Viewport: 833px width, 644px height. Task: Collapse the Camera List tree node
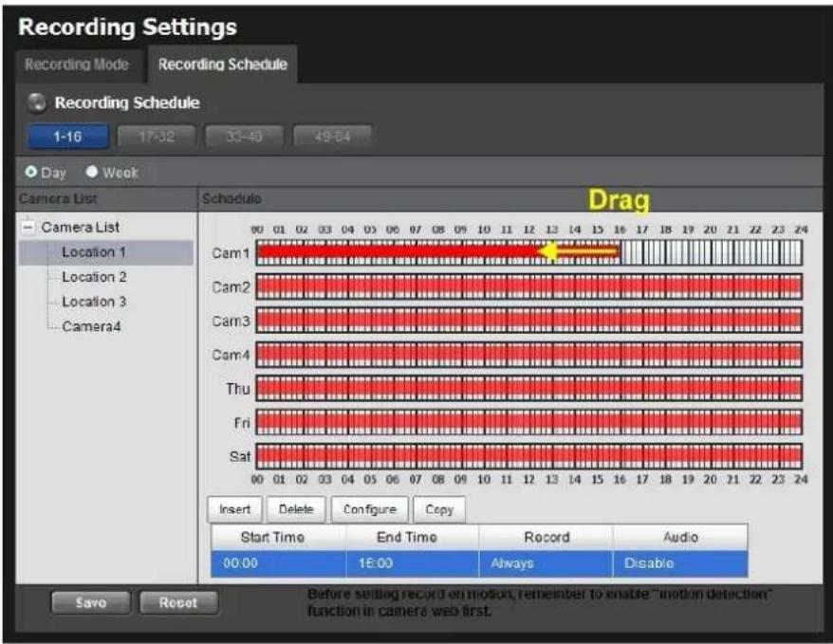(28, 228)
